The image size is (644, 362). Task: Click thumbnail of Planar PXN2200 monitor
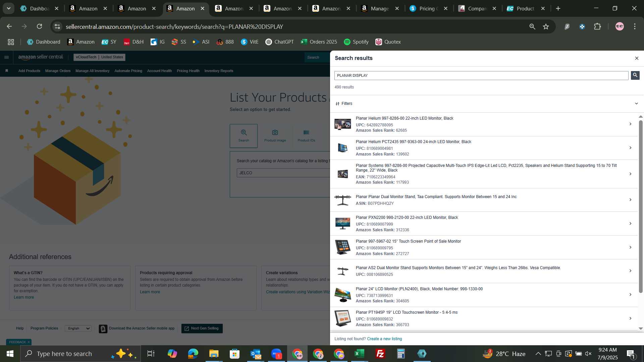[x=342, y=224]
